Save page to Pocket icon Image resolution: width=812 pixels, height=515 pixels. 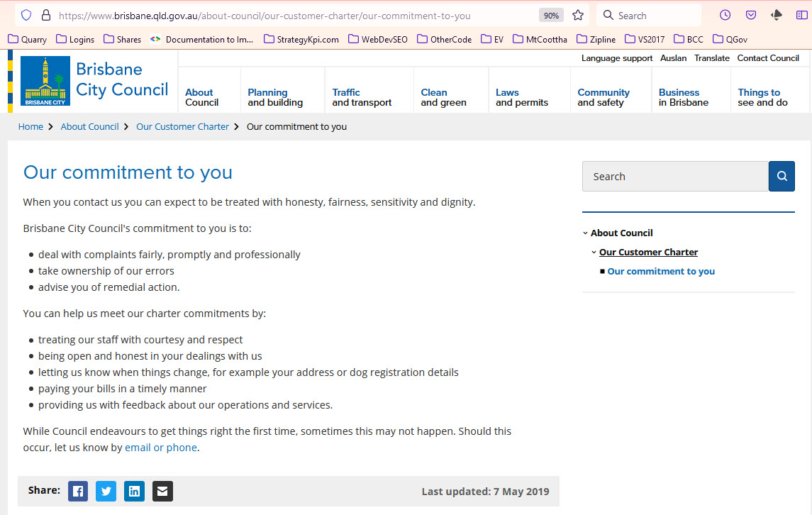pyautogui.click(x=751, y=15)
